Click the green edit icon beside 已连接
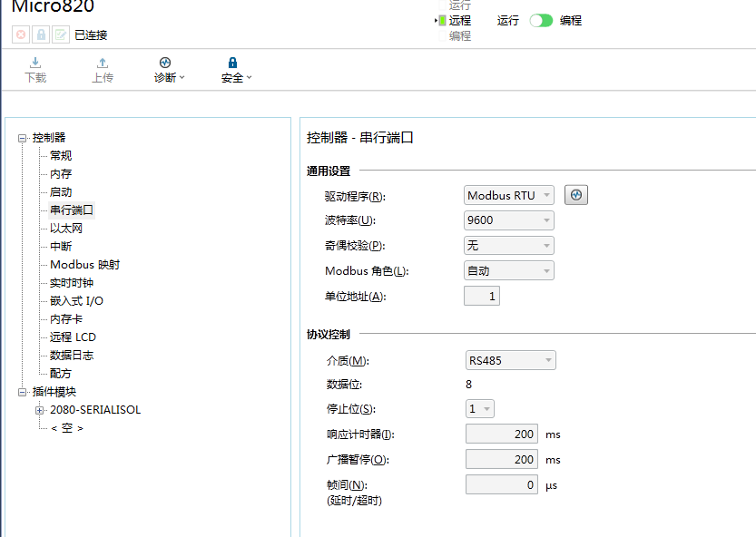This screenshot has height=537, width=756. (x=61, y=34)
